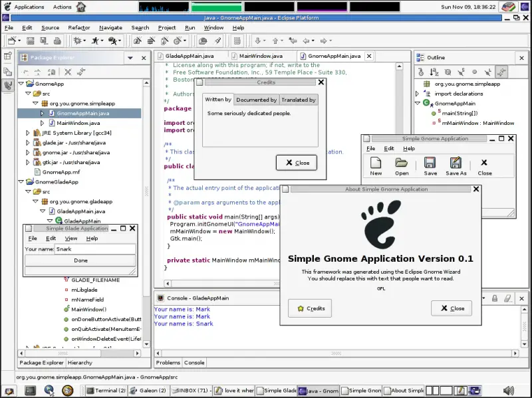Click the home icon in the top GNOME panel

tap(80, 7)
